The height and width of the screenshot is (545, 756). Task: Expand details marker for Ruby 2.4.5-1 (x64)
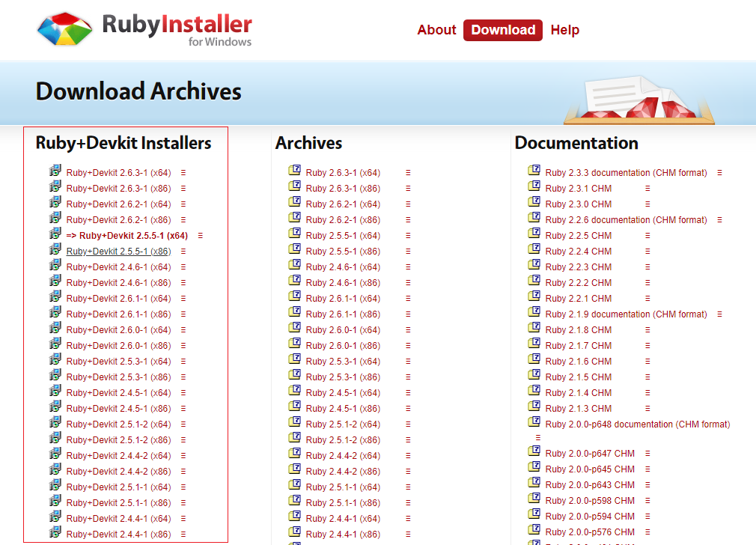point(408,393)
